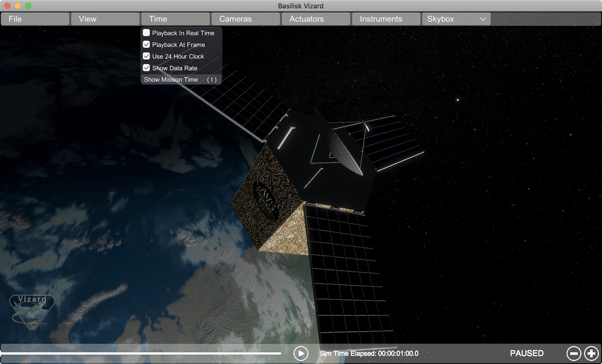Enable Playback In Real Time checkbox
The width and height of the screenshot is (602, 364).
(146, 33)
